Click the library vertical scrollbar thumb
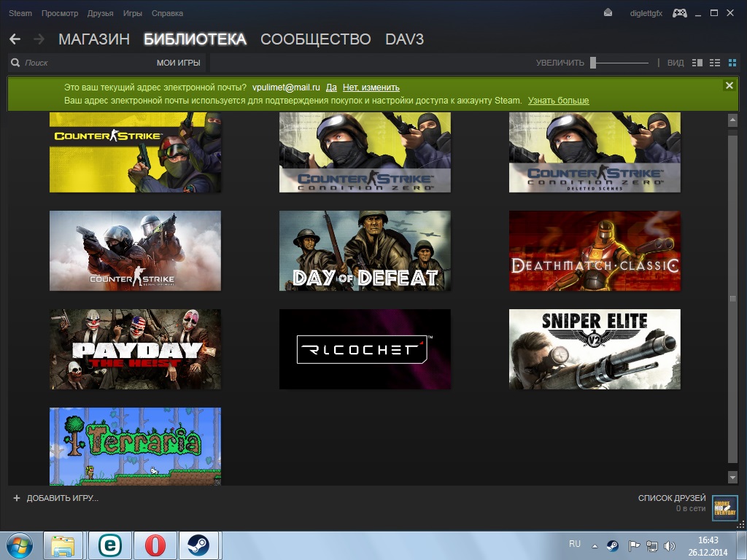The height and width of the screenshot is (560, 747). [732, 298]
